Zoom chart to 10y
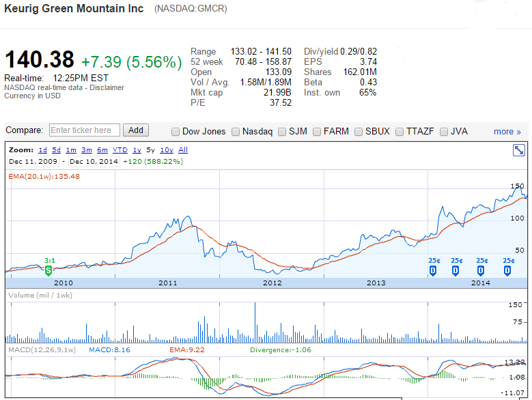Screen dimensions: 532x400 tap(167, 150)
